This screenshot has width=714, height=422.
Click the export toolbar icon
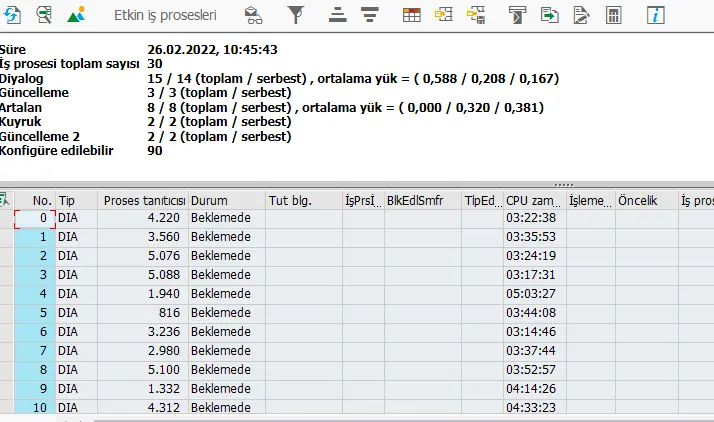click(x=549, y=15)
